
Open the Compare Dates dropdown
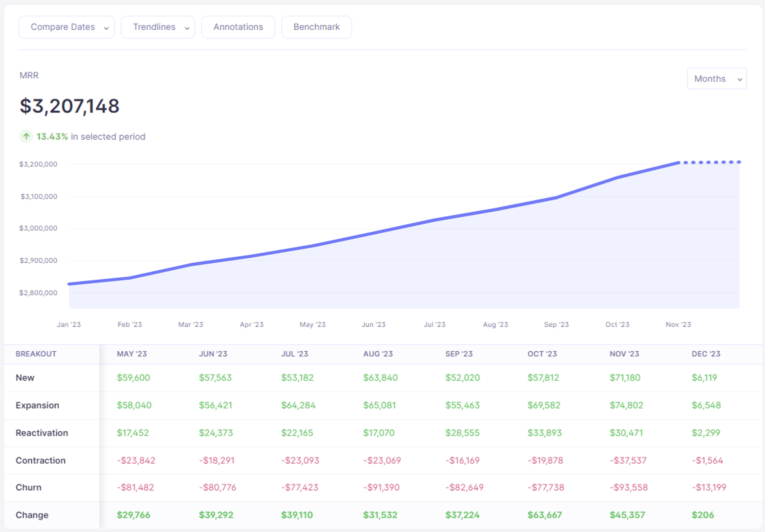coord(66,27)
